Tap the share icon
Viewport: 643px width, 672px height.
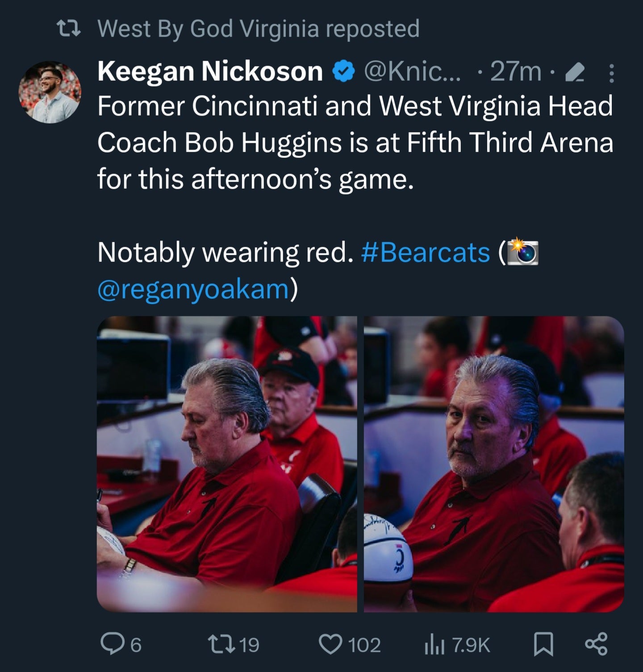pyautogui.click(x=596, y=644)
